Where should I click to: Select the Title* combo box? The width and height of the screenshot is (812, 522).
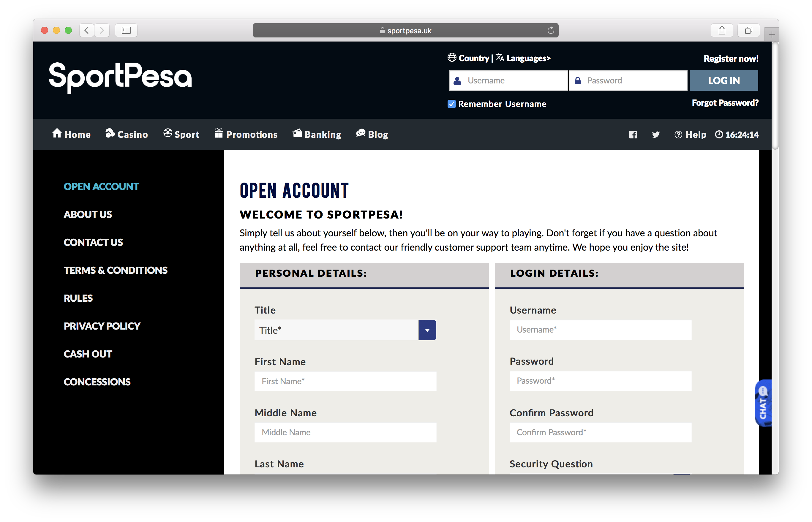pos(345,330)
